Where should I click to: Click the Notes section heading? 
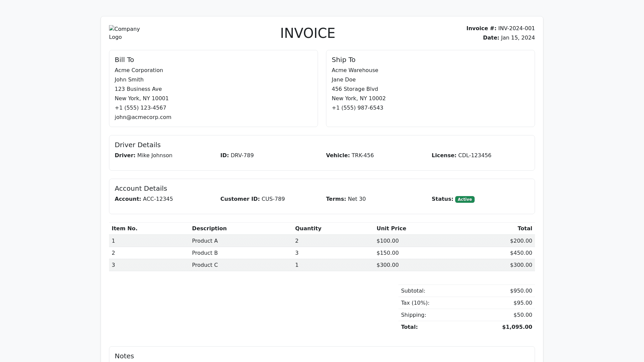click(x=124, y=356)
